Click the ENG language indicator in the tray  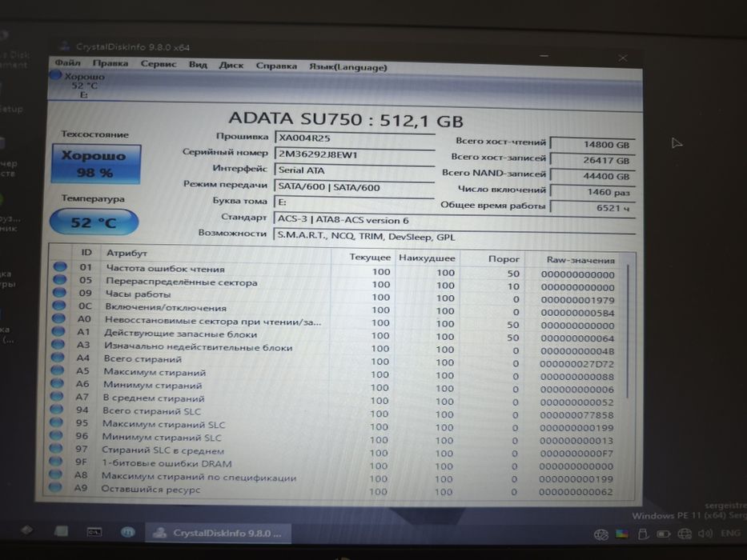pyautogui.click(x=730, y=533)
